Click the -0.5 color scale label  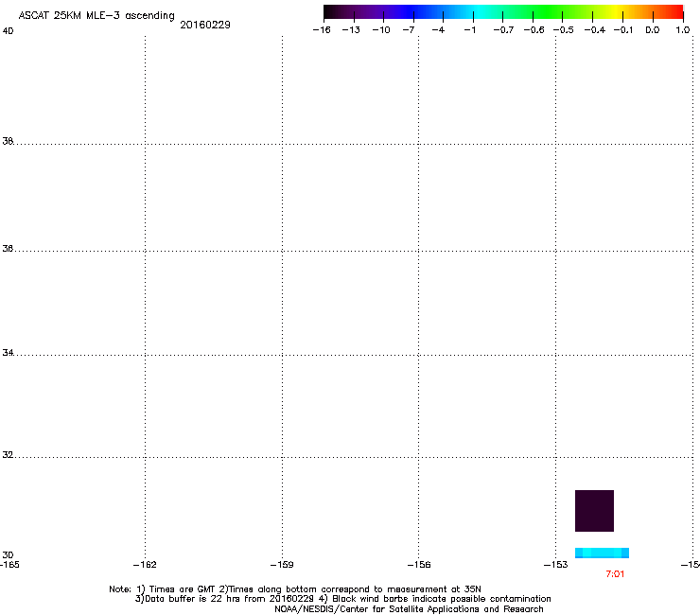coord(564,30)
